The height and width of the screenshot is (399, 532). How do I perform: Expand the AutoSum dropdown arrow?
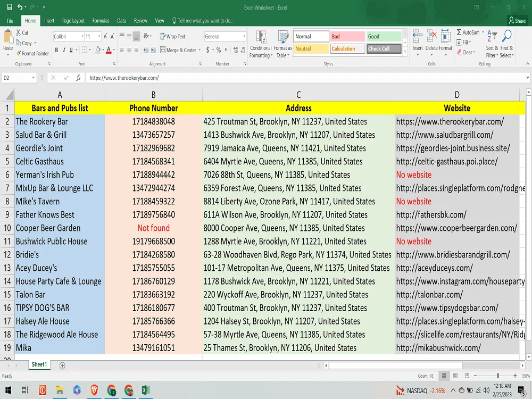click(483, 32)
